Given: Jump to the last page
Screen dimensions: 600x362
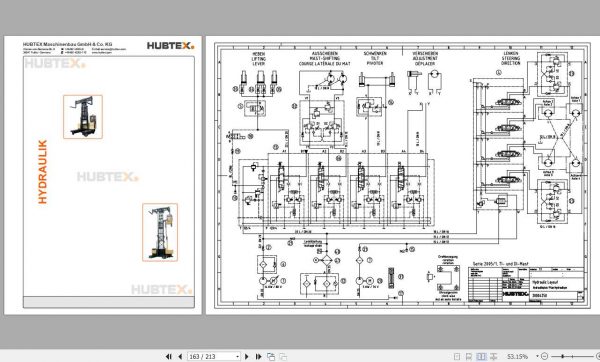Looking at the screenshot, I should [259, 356].
